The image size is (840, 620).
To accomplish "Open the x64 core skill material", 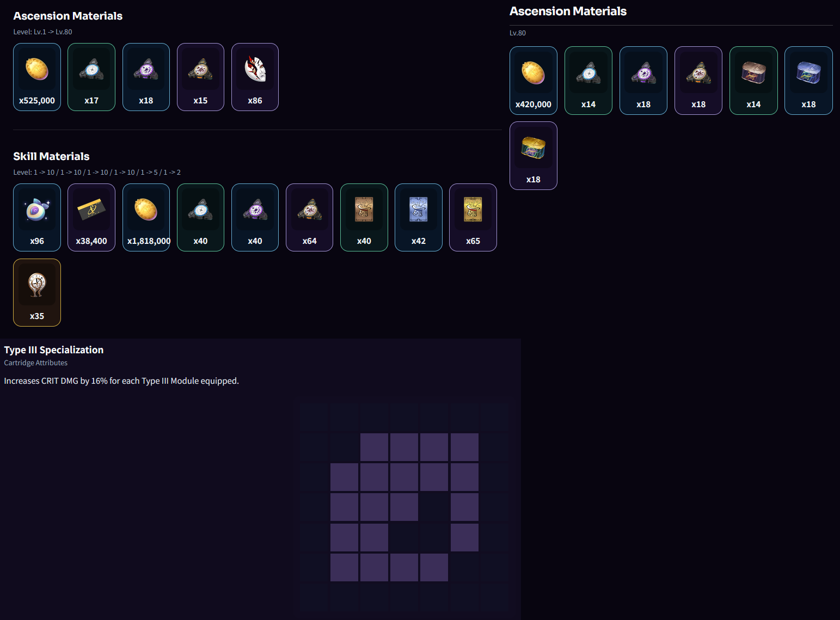I will pyautogui.click(x=309, y=218).
